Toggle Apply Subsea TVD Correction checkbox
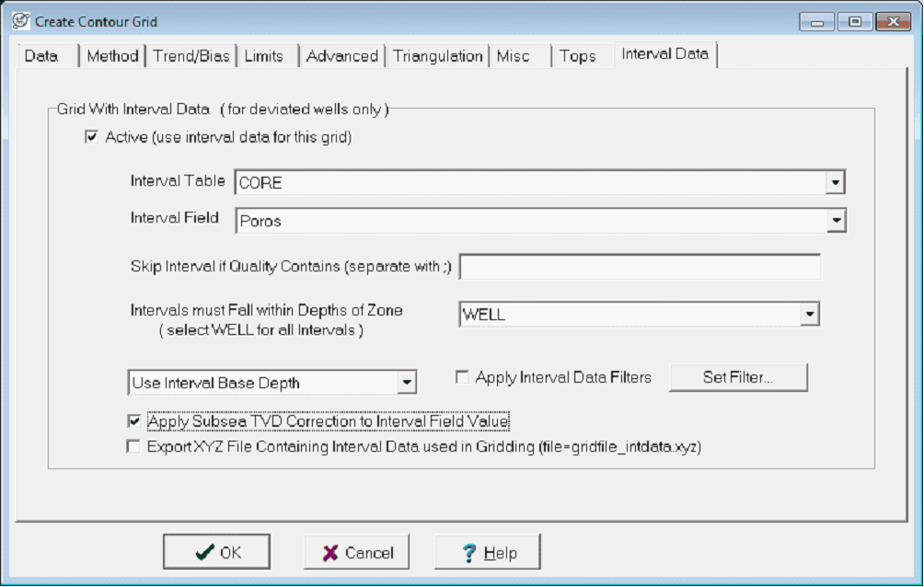 (x=134, y=421)
